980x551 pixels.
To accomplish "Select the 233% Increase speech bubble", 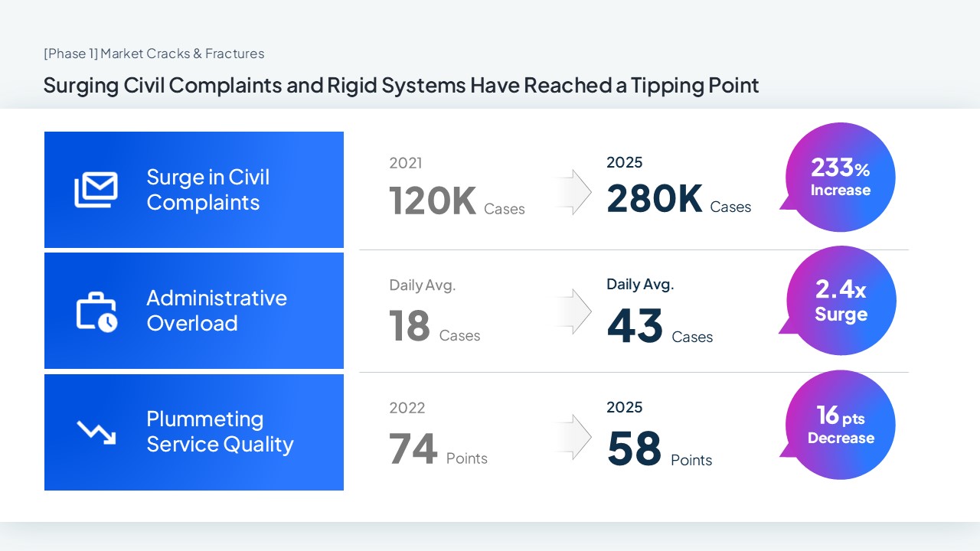I will 840,178.
